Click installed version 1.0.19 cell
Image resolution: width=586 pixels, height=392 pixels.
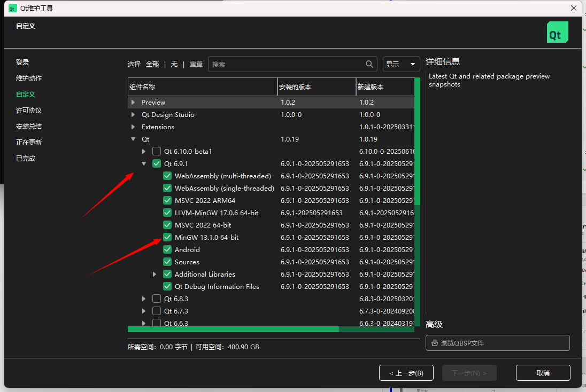[x=290, y=139]
